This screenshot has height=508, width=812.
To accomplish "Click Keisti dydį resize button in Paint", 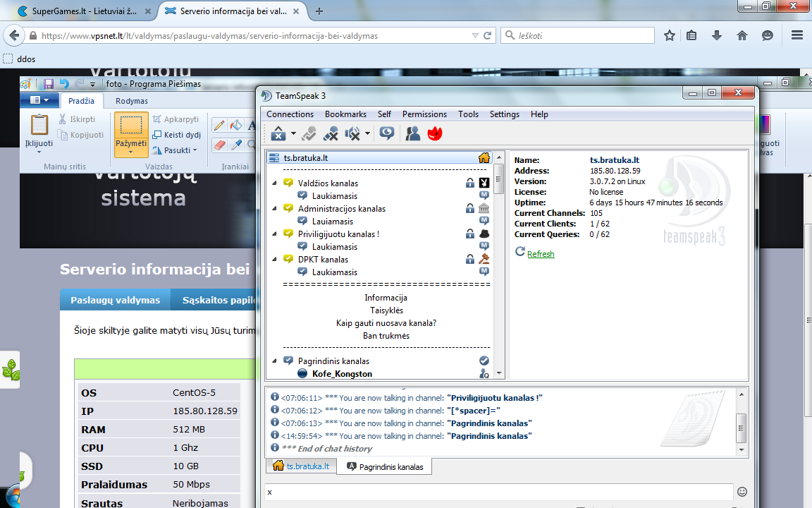I will point(176,135).
